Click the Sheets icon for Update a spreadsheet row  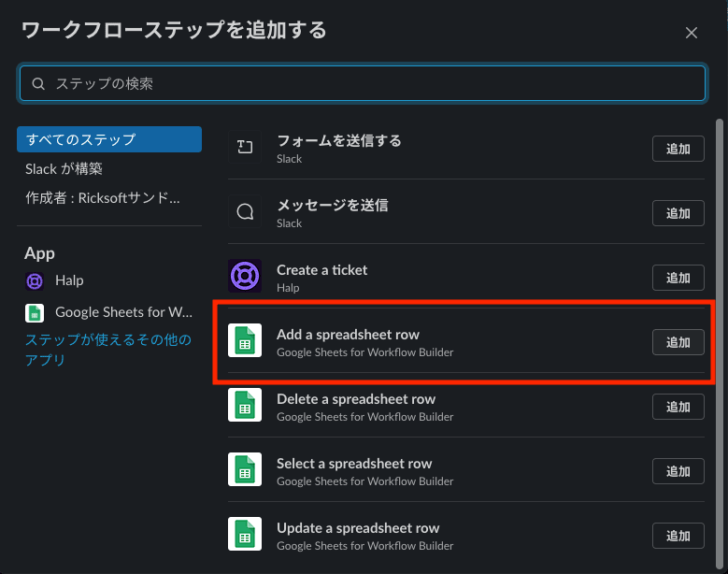[245, 534]
